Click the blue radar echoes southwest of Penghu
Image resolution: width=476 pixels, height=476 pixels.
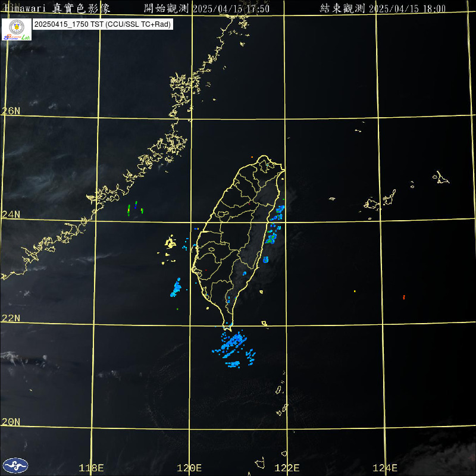coord(177,288)
